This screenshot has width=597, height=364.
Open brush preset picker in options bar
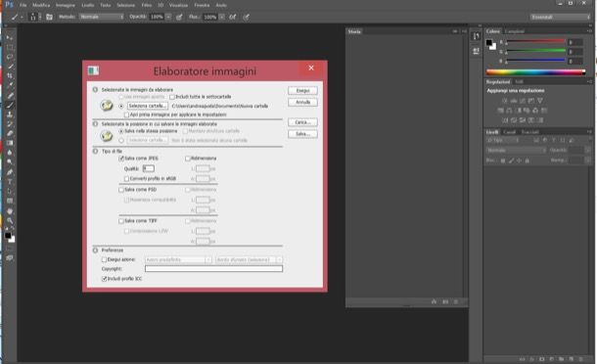(34, 17)
